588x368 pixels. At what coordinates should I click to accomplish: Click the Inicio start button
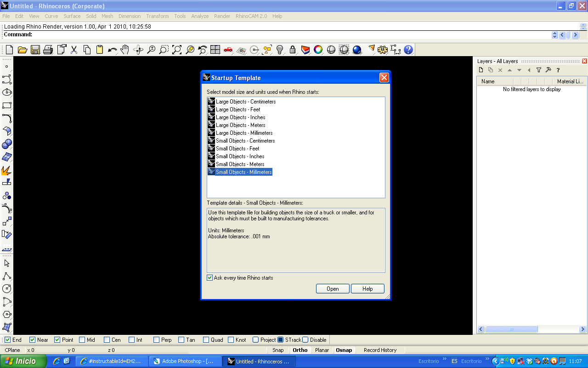(23, 361)
